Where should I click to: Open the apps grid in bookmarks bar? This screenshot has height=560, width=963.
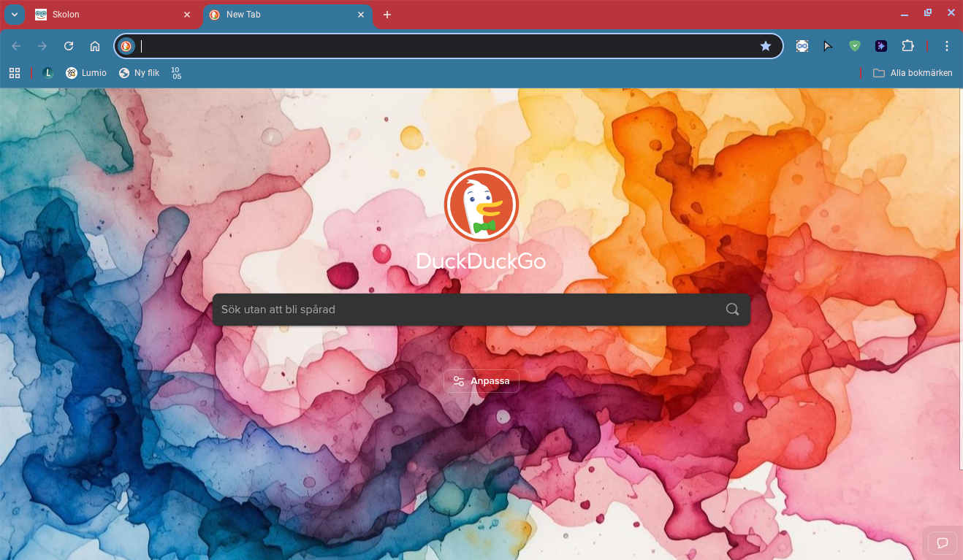pyautogui.click(x=15, y=73)
